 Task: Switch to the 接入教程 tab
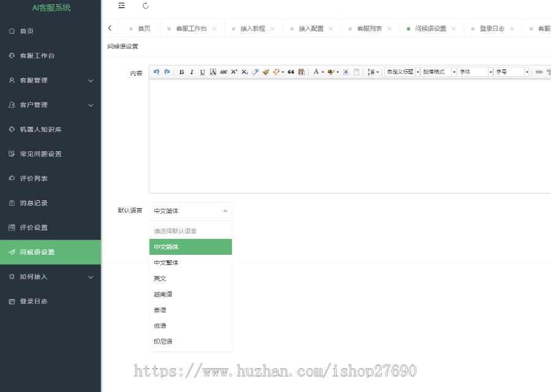point(253,28)
